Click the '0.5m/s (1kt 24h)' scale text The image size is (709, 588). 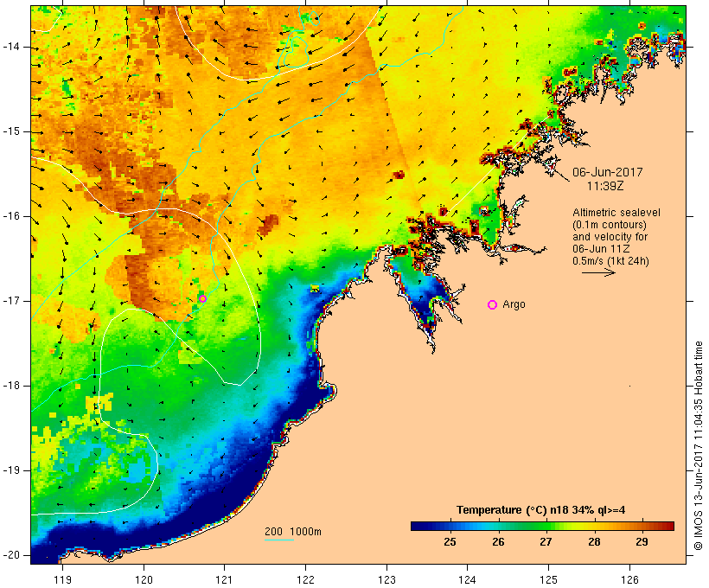click(610, 261)
